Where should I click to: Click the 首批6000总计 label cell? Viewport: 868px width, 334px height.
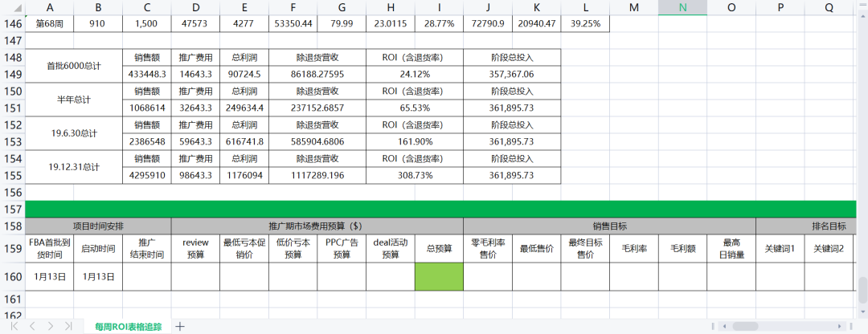click(74, 66)
